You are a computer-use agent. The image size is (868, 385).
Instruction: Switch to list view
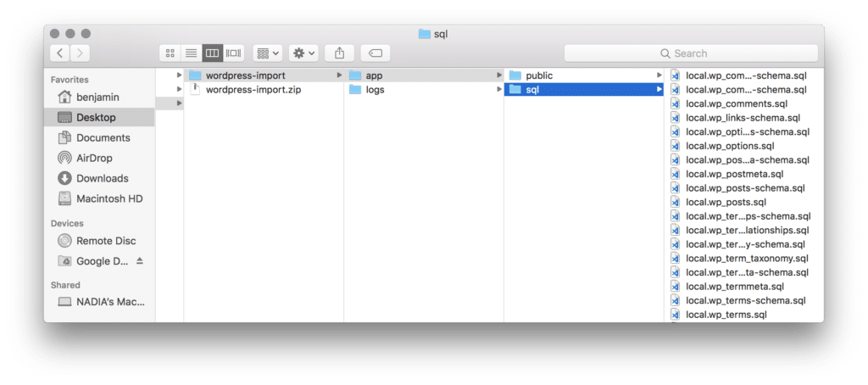[191, 53]
